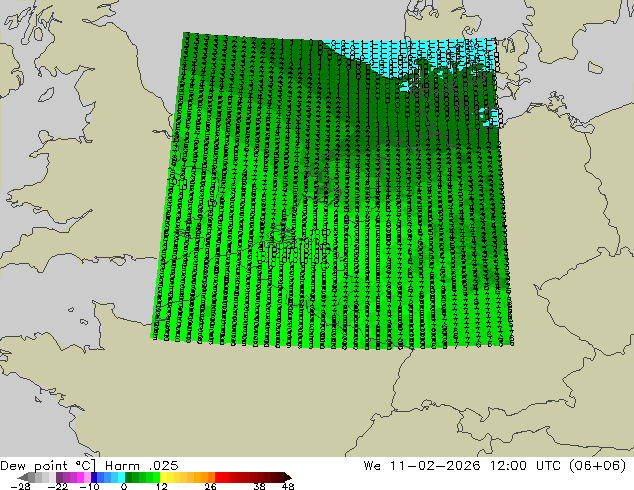
Task: Click the '26' legend scale label
Action: click(x=210, y=486)
